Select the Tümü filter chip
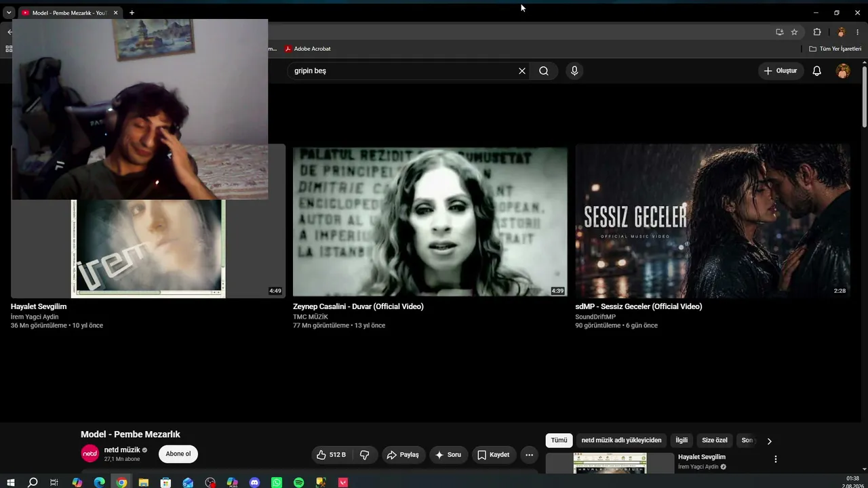The width and height of the screenshot is (868, 488). 559,441
